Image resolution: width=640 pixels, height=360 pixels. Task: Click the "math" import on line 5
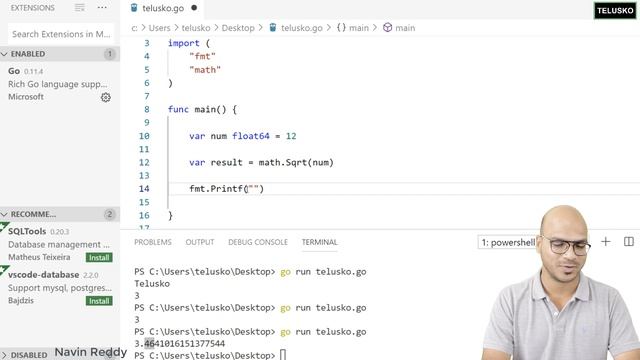pyautogui.click(x=205, y=70)
